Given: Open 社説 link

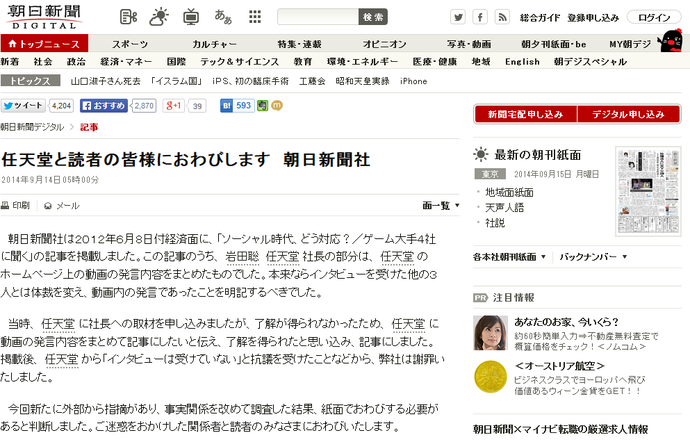Looking at the screenshot, I should click(495, 223).
